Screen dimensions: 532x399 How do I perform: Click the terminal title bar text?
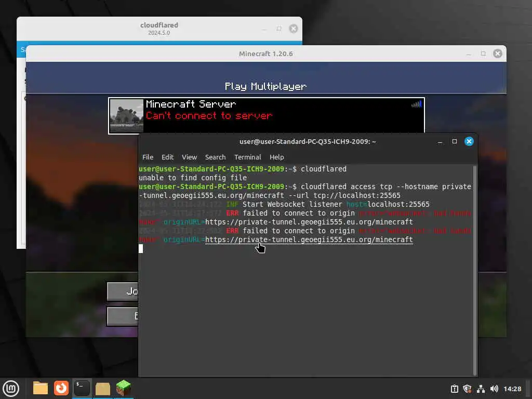308,141
